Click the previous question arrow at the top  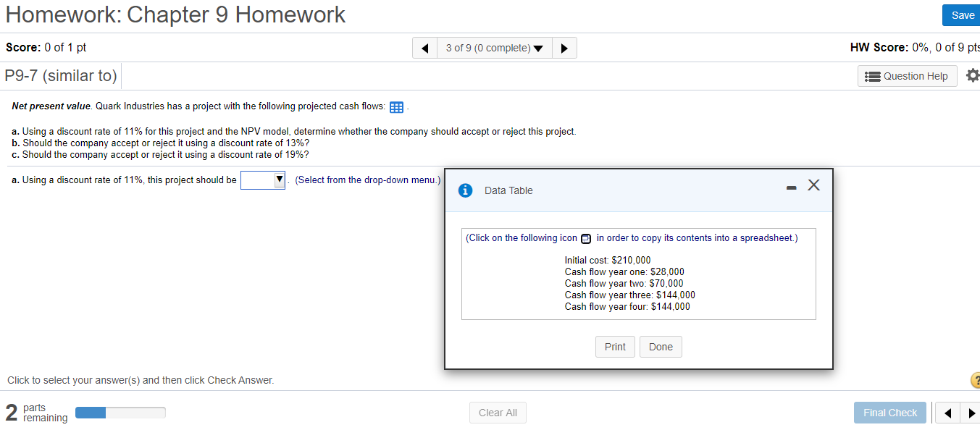pos(425,47)
